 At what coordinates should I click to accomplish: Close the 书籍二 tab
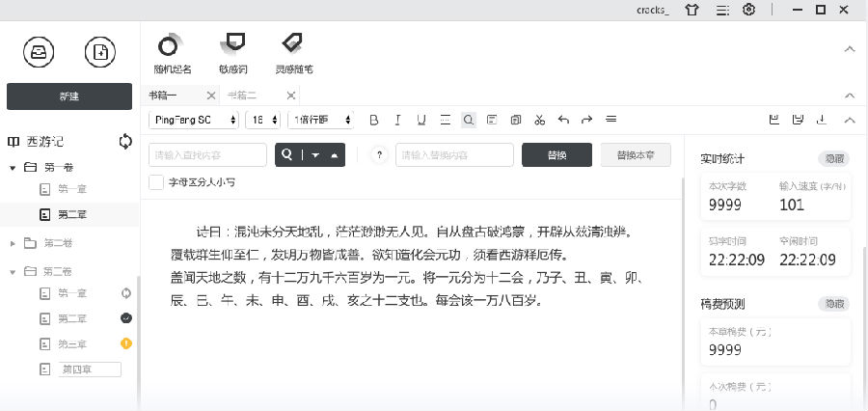[291, 96]
